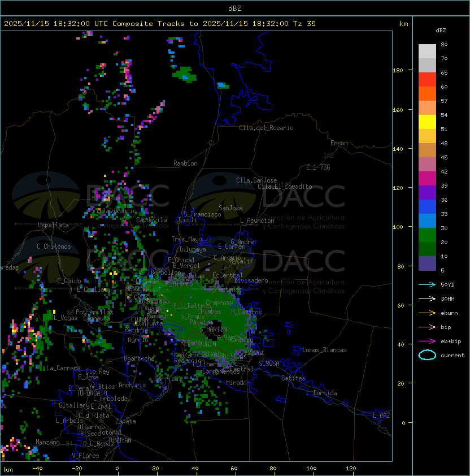Screen dimensions: 470x476
Task: Click the current legend label
Action: 452,355
